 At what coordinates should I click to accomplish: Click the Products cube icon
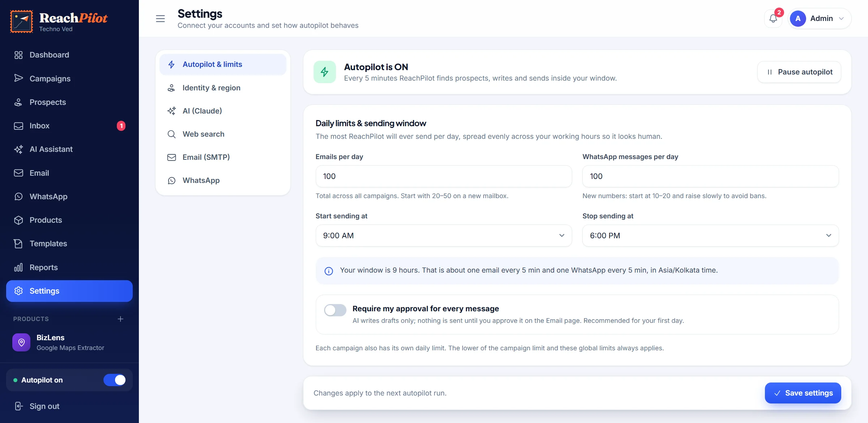point(18,220)
